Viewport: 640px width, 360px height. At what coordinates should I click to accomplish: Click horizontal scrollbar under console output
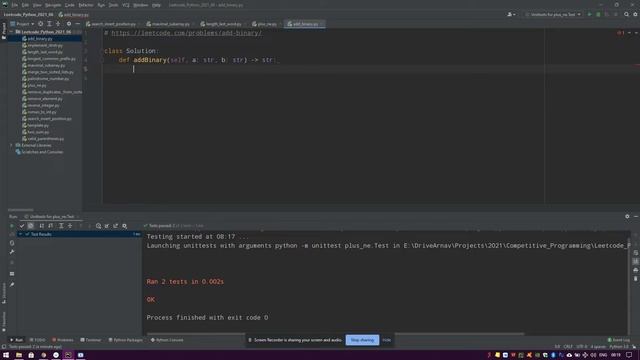tap(335, 333)
